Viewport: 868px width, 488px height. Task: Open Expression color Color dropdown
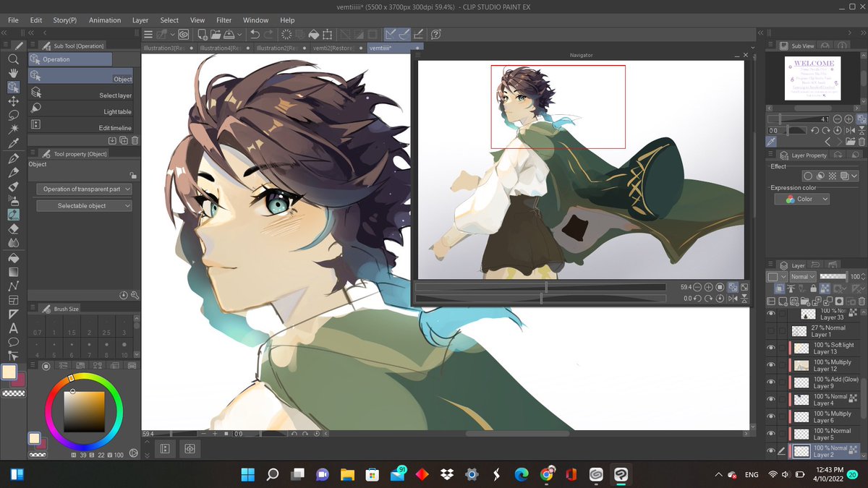point(801,199)
